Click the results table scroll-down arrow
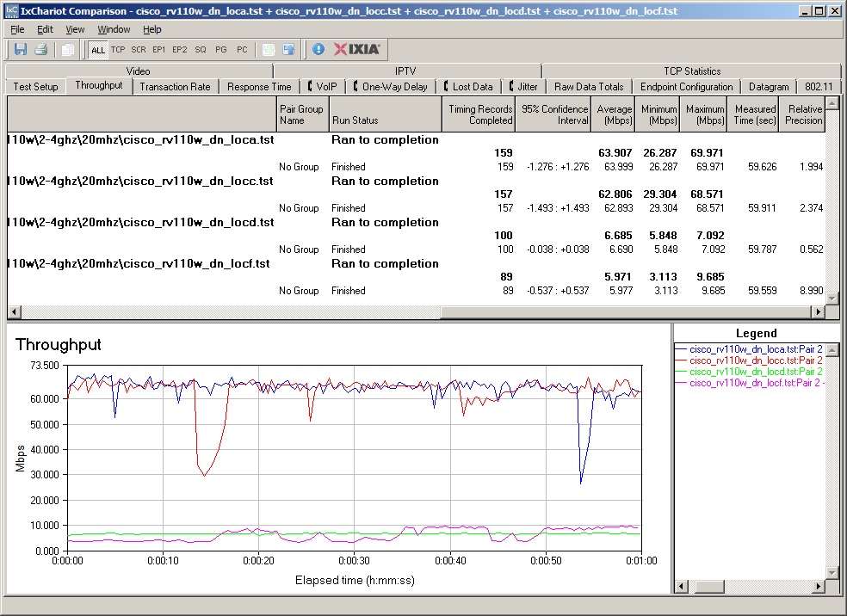 tap(832, 299)
